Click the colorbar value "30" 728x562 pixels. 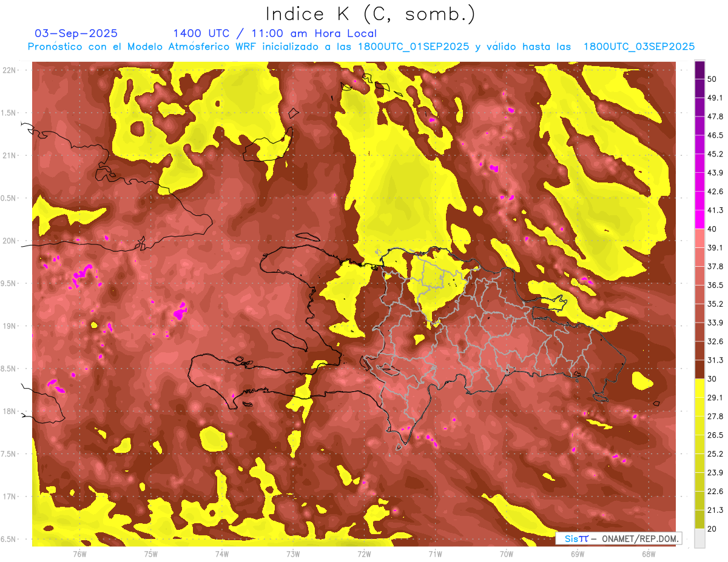tap(712, 379)
